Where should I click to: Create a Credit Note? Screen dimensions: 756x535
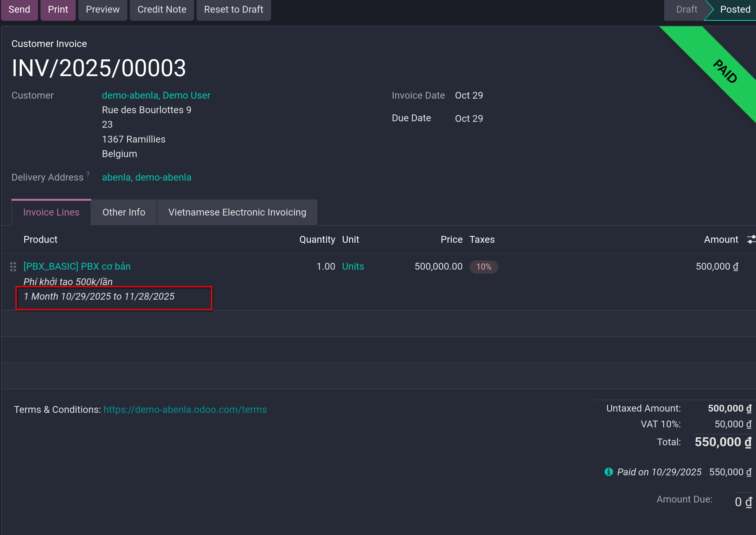[162, 10]
